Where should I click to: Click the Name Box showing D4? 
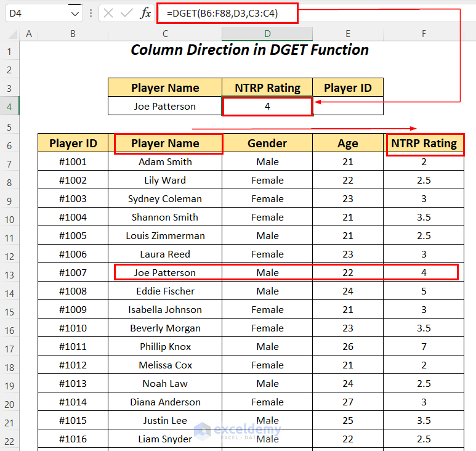[x=36, y=13]
